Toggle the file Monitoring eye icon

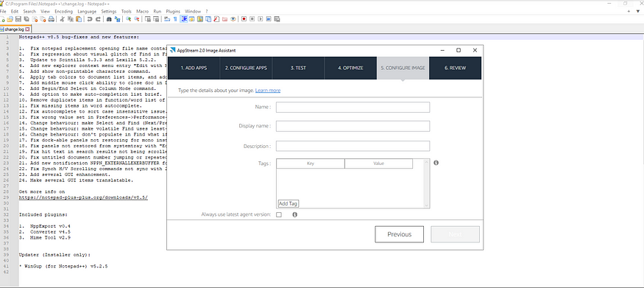(x=233, y=19)
